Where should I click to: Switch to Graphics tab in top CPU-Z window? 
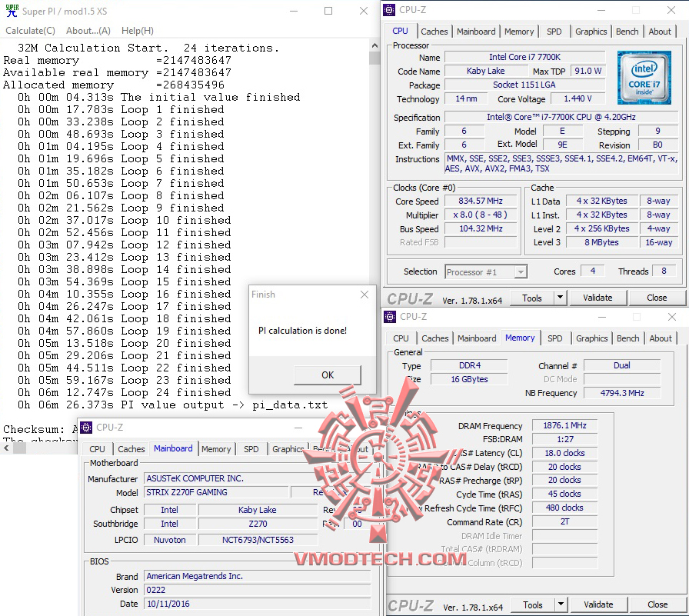591,32
